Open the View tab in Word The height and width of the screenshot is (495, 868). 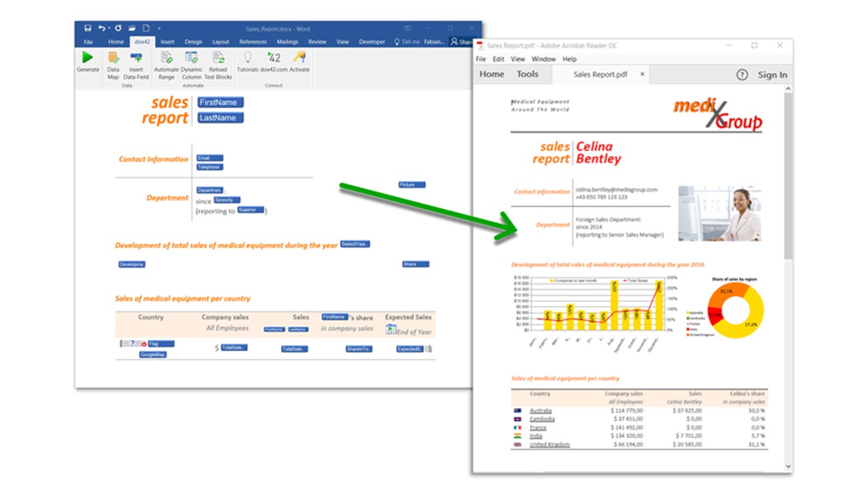[343, 41]
